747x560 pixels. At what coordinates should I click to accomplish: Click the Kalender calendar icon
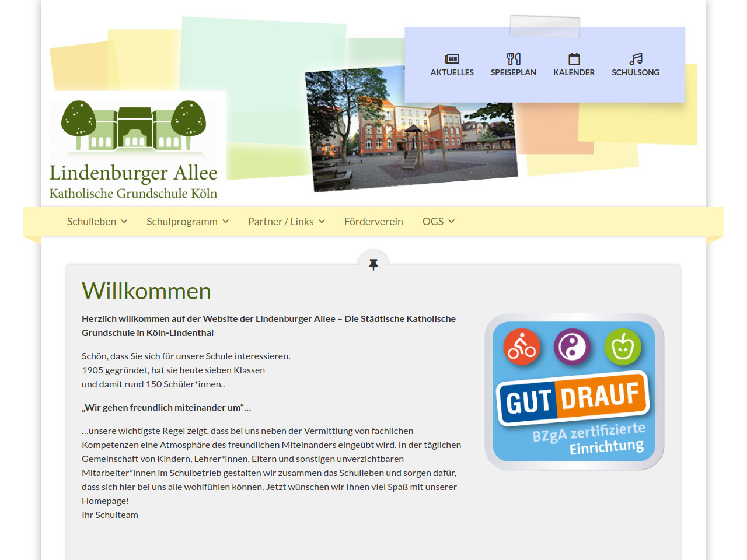pyautogui.click(x=574, y=59)
